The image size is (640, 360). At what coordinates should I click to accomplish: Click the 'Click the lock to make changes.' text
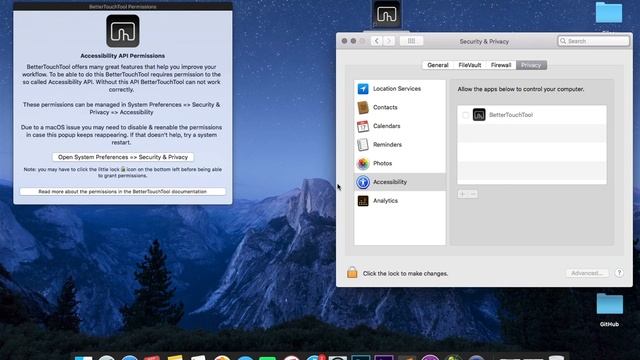click(405, 273)
